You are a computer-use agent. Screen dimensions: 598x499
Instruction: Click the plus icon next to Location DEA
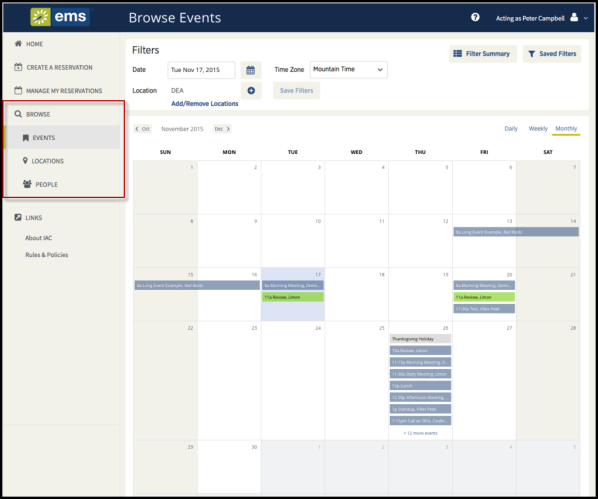click(251, 91)
